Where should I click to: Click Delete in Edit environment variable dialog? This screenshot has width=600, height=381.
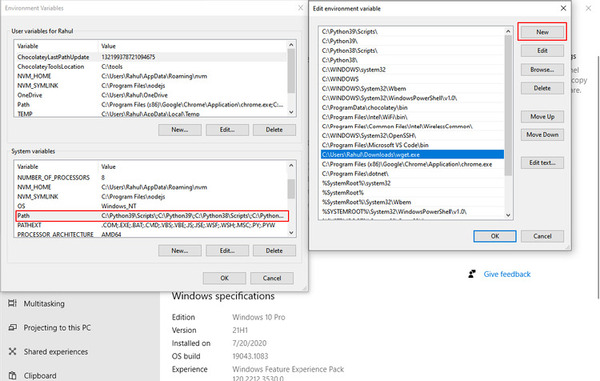pyautogui.click(x=542, y=88)
